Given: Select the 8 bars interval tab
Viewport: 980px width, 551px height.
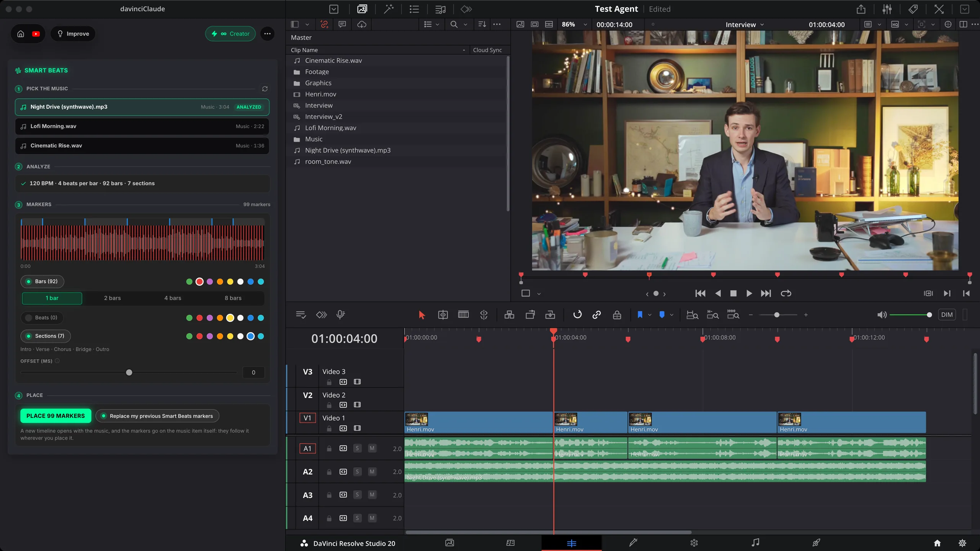Looking at the screenshot, I should (233, 298).
